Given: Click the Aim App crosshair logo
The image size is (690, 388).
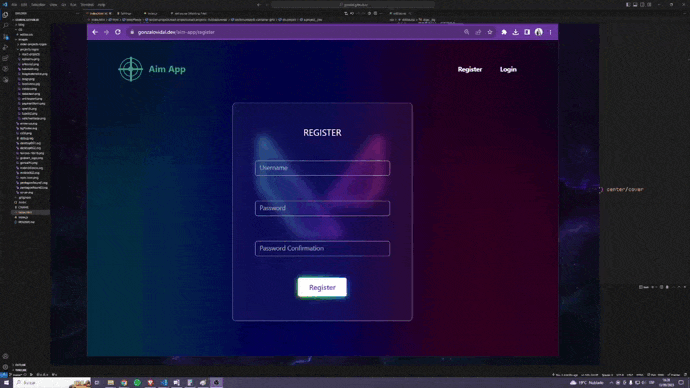Looking at the screenshot, I should tap(131, 69).
